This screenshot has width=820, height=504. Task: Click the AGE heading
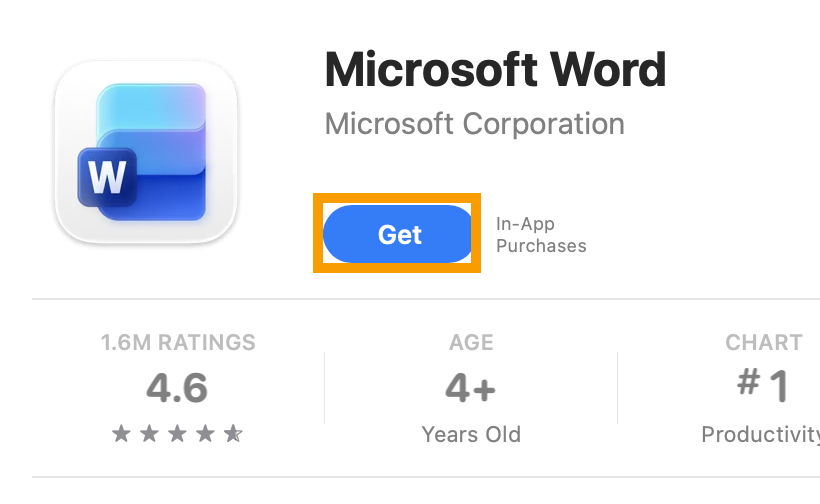(x=471, y=343)
